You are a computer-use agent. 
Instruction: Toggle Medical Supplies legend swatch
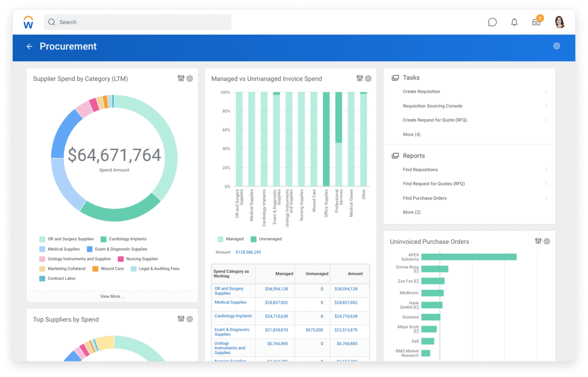click(x=42, y=249)
